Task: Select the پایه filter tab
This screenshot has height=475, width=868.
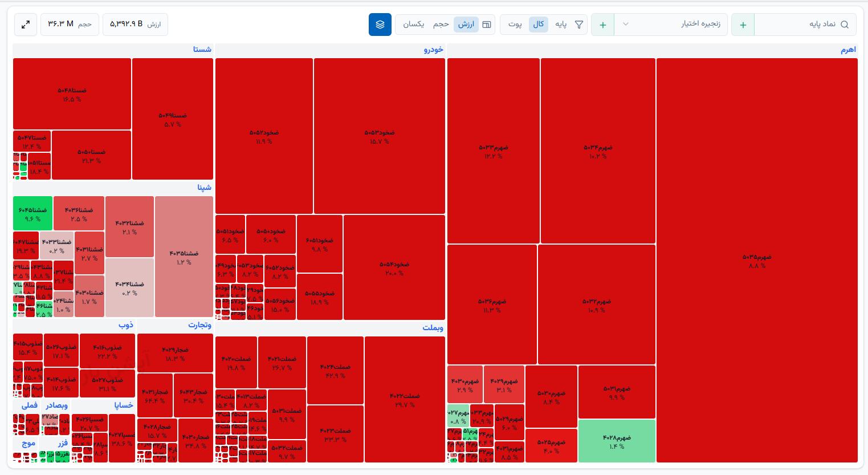Action: tap(561, 25)
